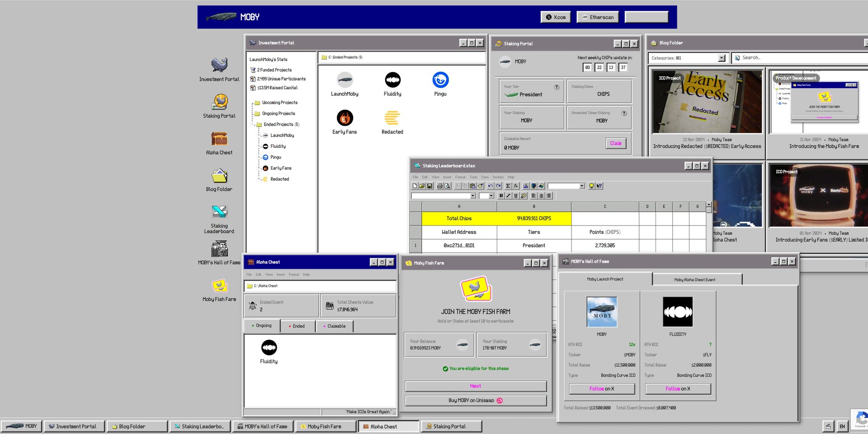Click New document icon in spreadsheet toolbar

point(415,186)
